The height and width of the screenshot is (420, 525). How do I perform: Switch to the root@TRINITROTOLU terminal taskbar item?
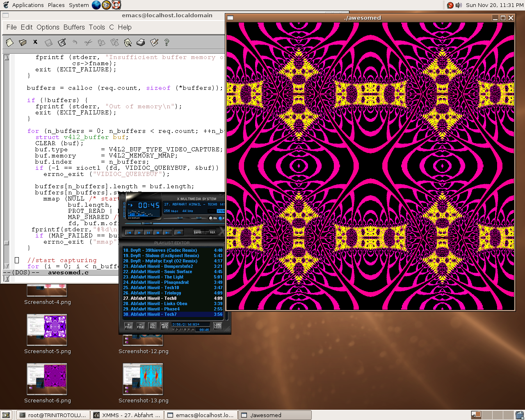click(x=53, y=415)
